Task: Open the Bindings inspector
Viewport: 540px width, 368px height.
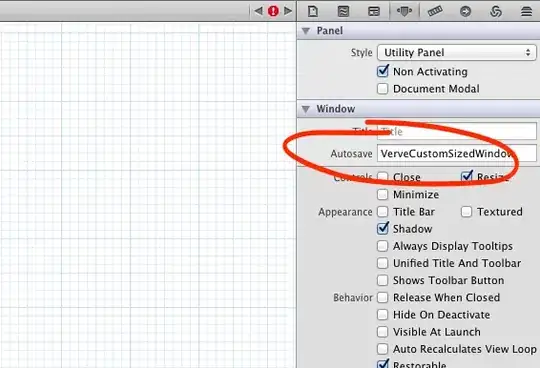Action: [x=496, y=11]
